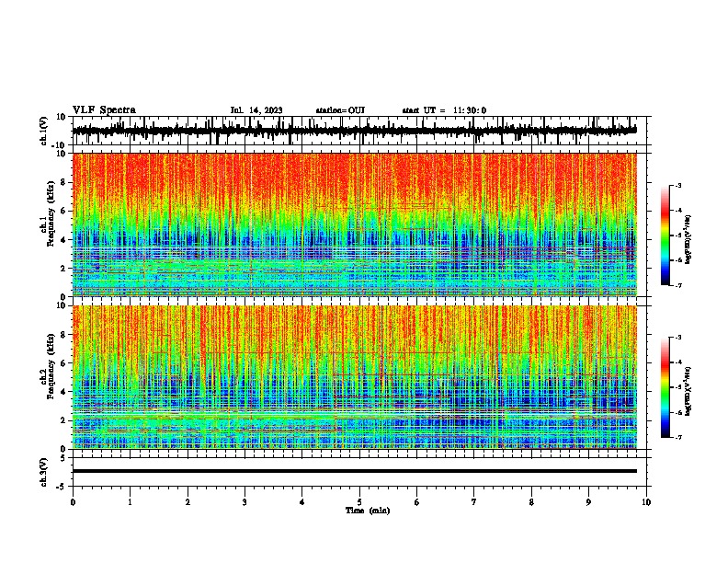728x563 pixels.
Task: Select the ch.1 "Frequency (kHz)" axis label
Action: pos(51,213)
